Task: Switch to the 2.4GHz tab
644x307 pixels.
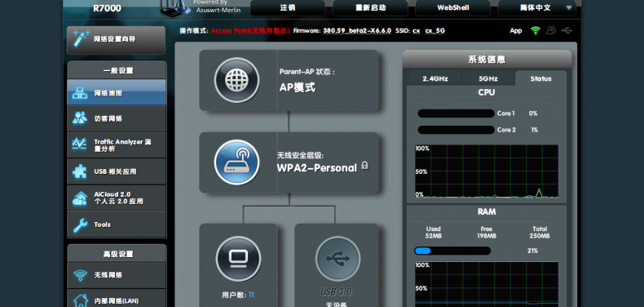Action: 435,78
